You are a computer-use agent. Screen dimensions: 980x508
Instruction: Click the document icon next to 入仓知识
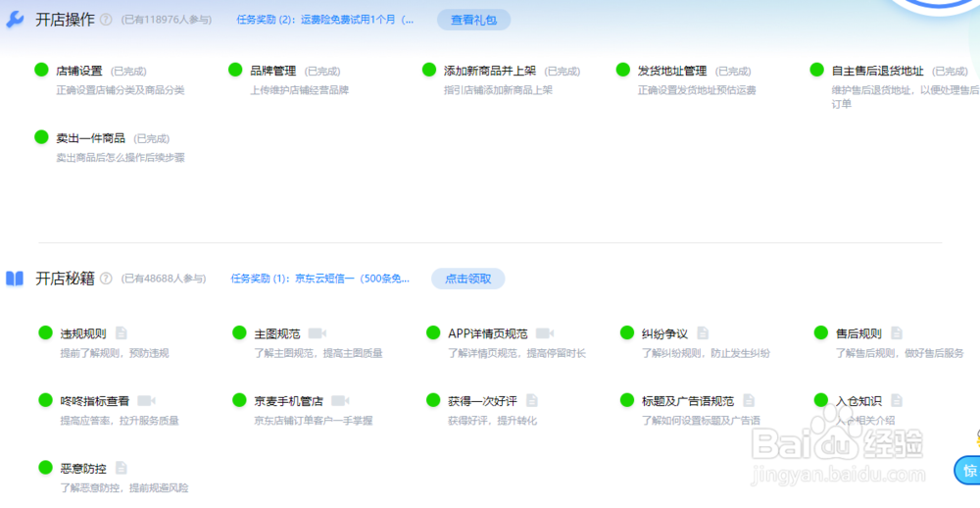point(897,400)
